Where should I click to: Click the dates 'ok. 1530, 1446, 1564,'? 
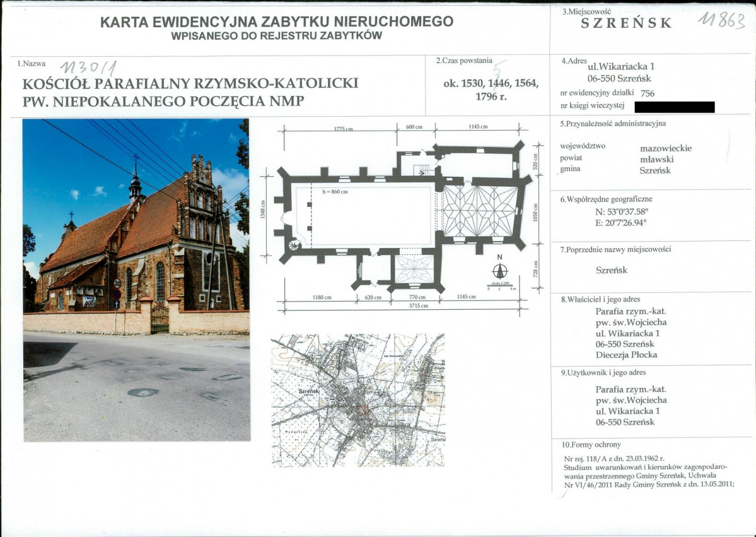tap(491, 83)
